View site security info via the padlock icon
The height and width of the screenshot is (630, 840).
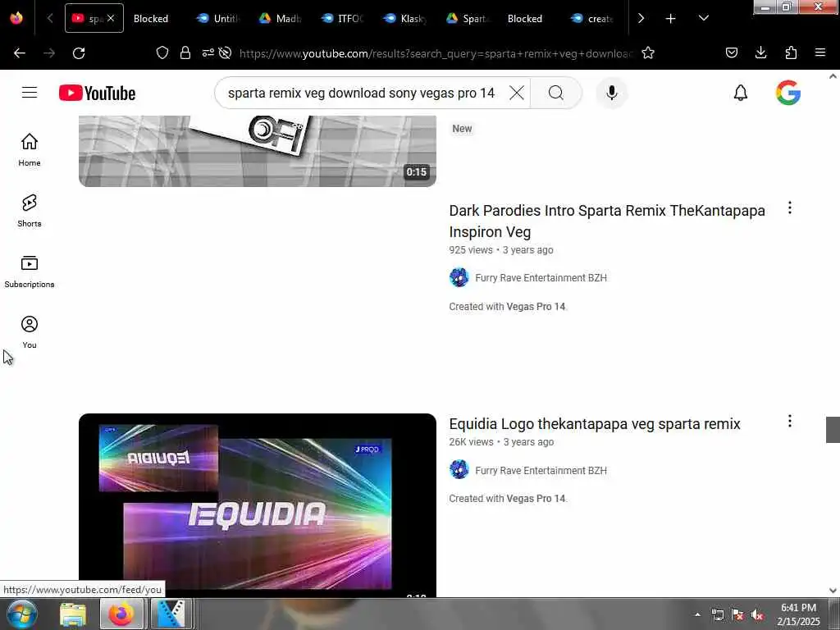click(x=185, y=52)
